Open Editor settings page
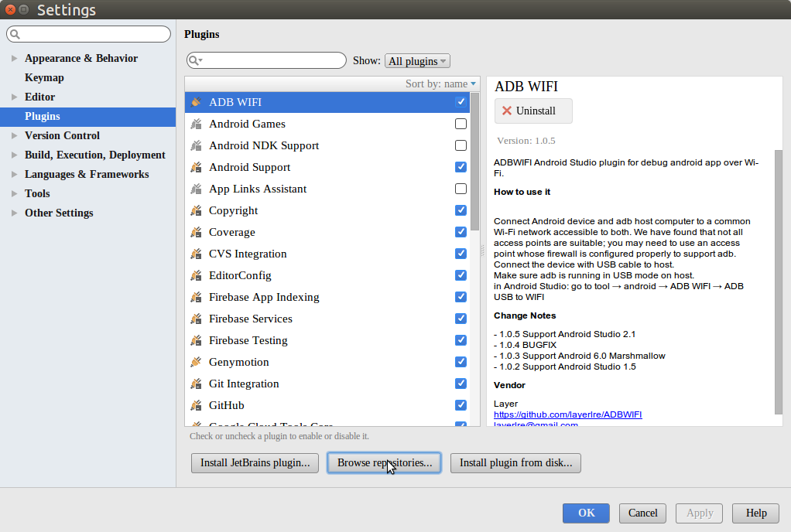Image resolution: width=791 pixels, height=532 pixels. (39, 97)
